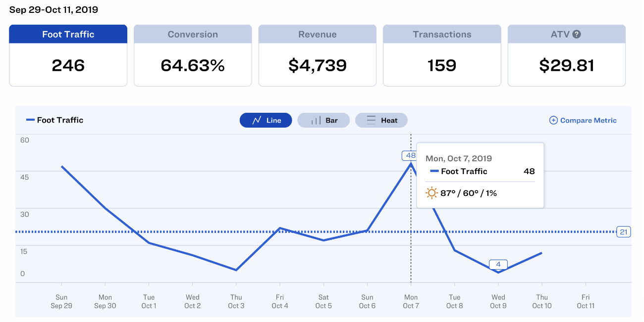Select the Foot Traffic tab
Viewport: 644px width, 322px height.
point(68,35)
